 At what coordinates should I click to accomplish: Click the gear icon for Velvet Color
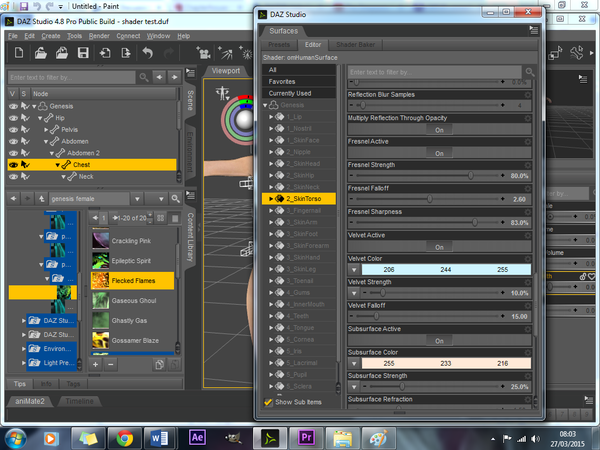point(528,259)
